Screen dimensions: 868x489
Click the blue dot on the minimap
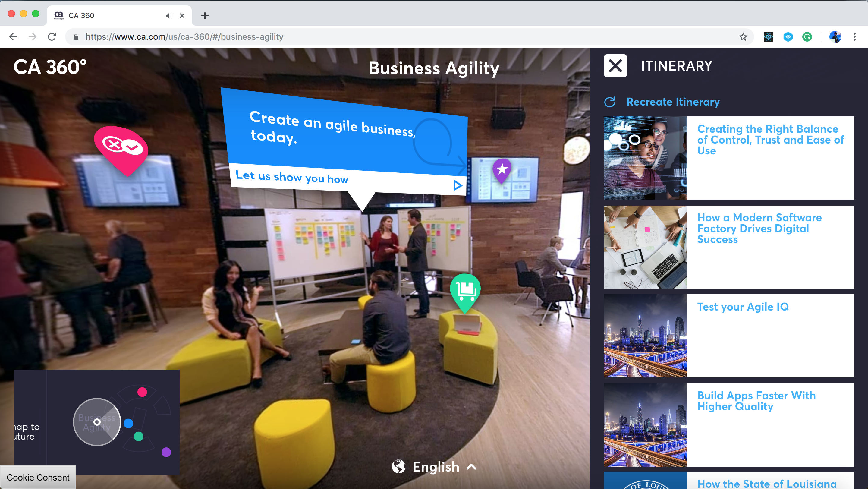[128, 423]
